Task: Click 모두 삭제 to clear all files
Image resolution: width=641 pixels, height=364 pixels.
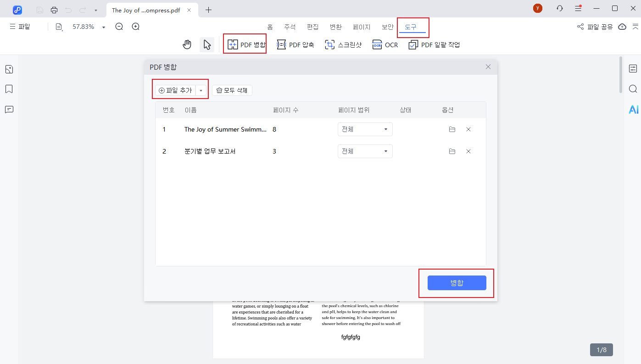Action: (232, 90)
